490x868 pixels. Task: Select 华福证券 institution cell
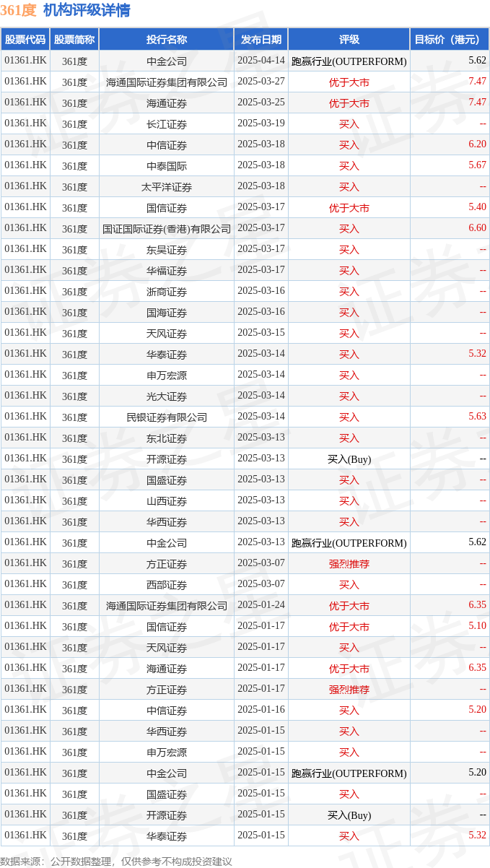pyautogui.click(x=167, y=271)
